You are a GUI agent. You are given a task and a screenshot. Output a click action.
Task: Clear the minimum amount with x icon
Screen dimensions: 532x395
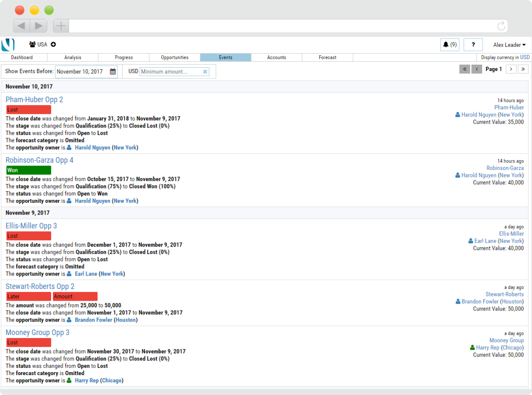pos(205,72)
